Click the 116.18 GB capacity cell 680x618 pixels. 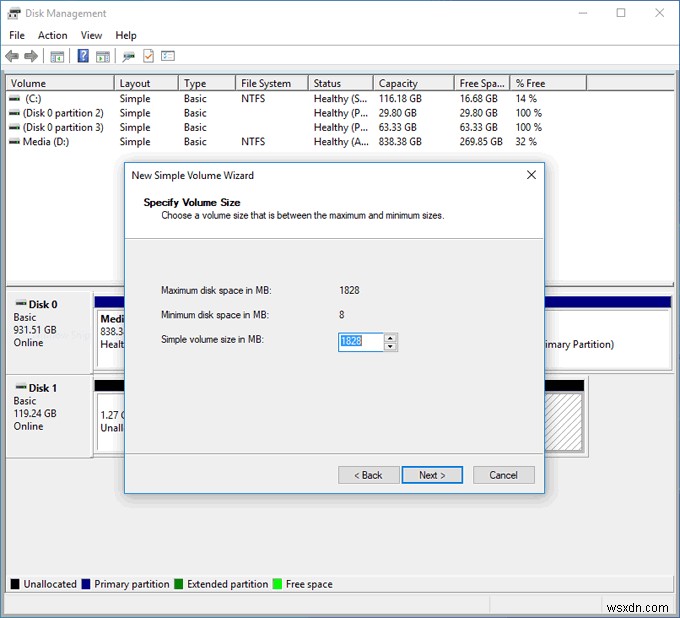click(400, 98)
